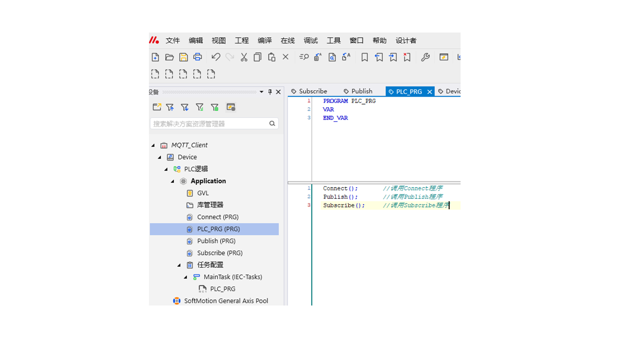The width and height of the screenshot is (644, 362).
Task: Select 库管理器 in the tree
Action: (x=210, y=205)
